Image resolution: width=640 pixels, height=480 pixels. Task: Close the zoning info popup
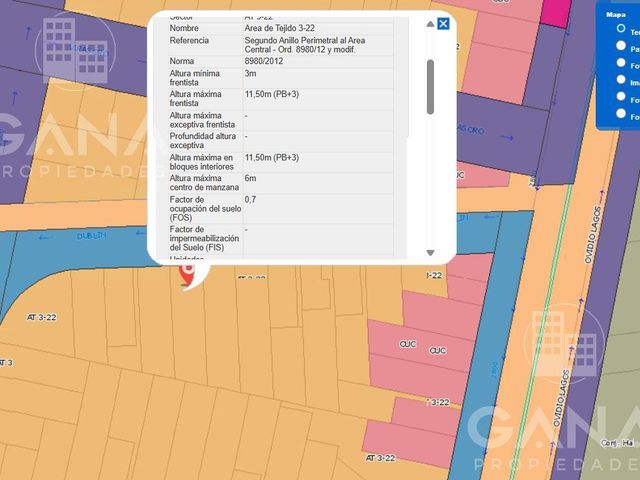[443, 24]
